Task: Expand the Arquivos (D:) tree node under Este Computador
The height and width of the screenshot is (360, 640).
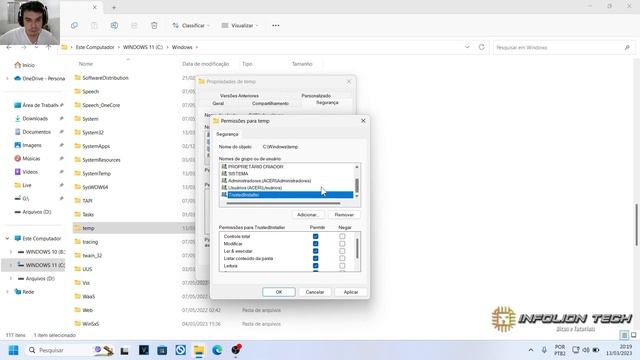Action: (11, 278)
